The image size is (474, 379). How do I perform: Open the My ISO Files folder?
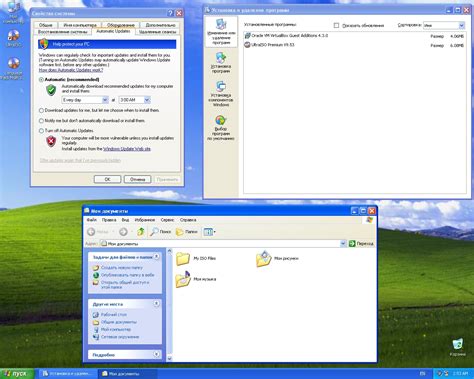point(196,258)
